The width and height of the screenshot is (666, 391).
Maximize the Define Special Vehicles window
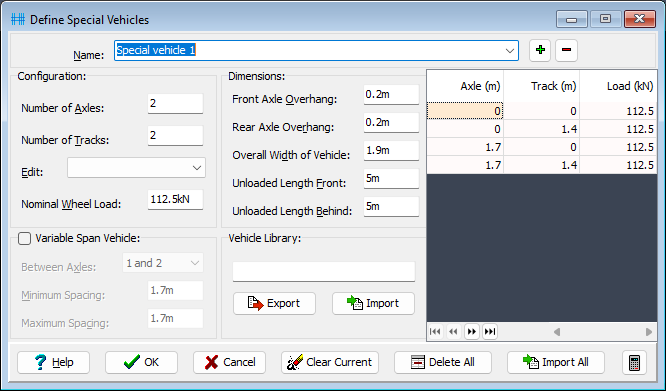(605, 19)
